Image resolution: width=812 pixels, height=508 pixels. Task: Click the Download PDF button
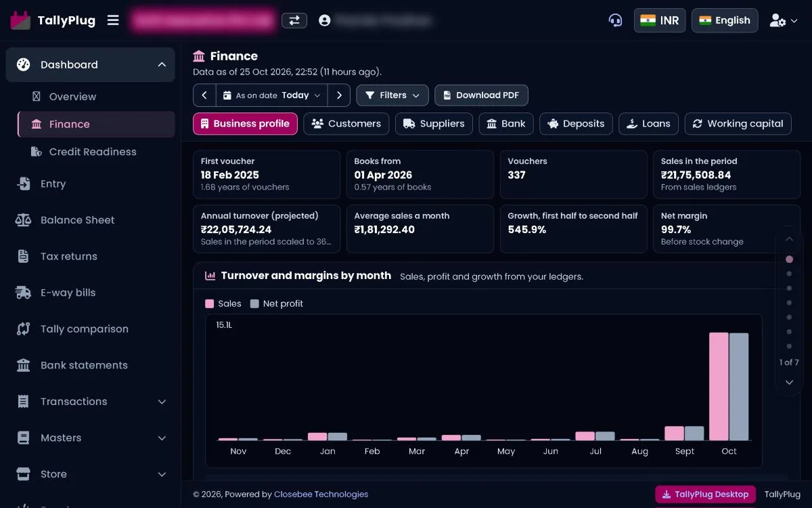pos(481,96)
